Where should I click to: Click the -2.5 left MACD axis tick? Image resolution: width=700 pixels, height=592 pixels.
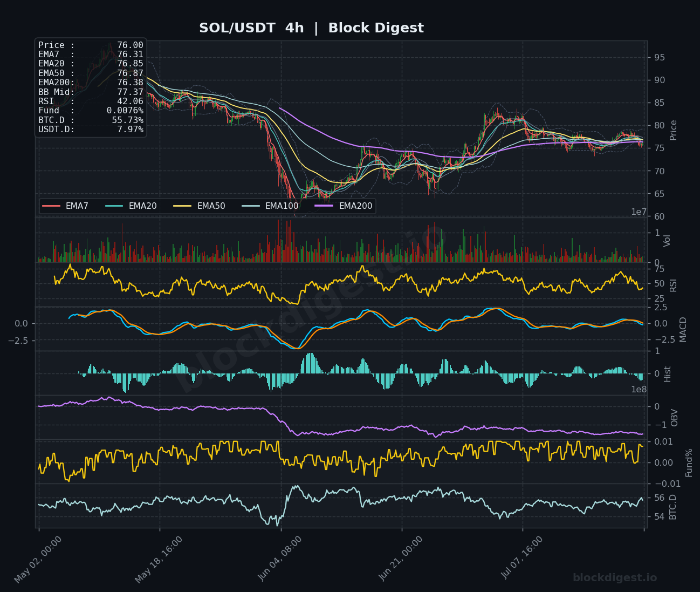pos(18,341)
